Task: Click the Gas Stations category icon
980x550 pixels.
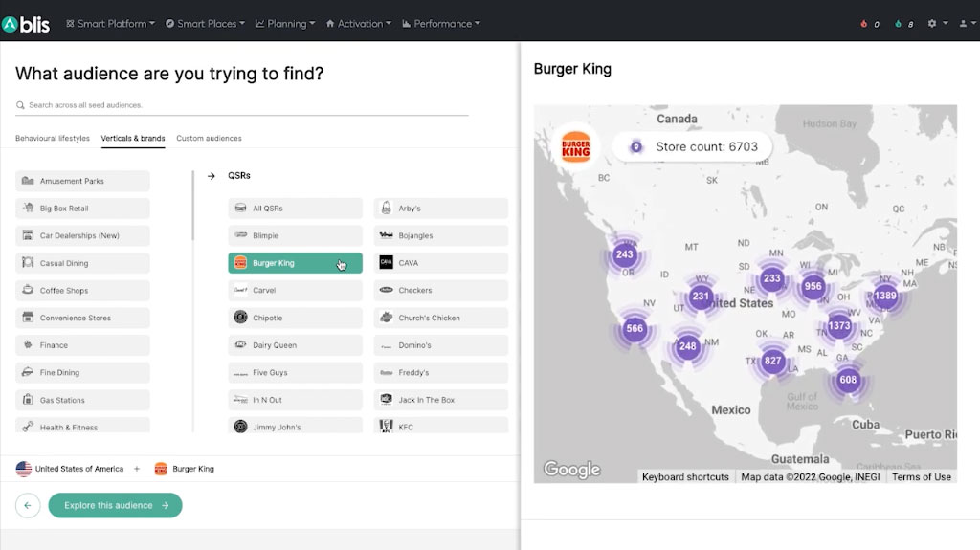Action: pos(28,400)
